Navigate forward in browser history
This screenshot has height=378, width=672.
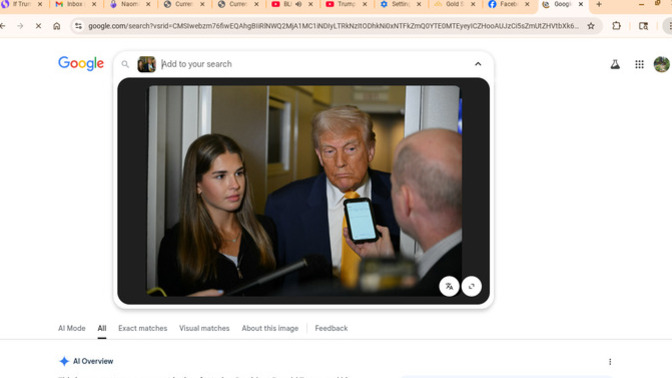[x=20, y=26]
